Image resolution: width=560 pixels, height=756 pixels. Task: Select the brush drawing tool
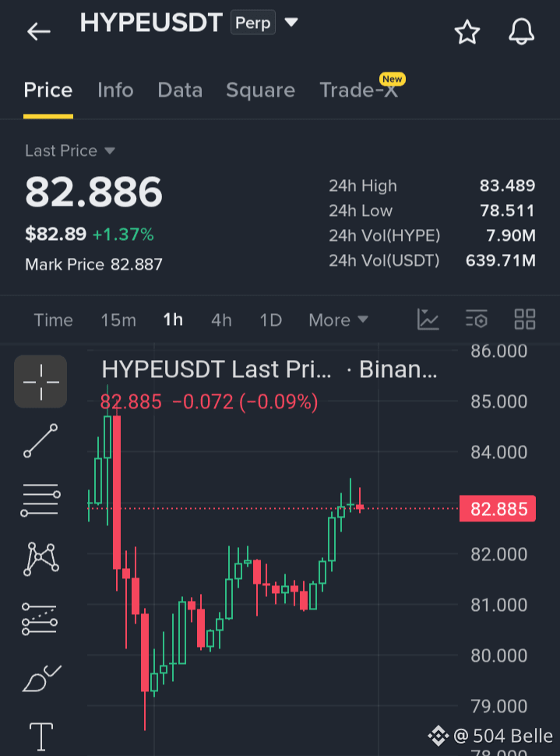[41, 678]
